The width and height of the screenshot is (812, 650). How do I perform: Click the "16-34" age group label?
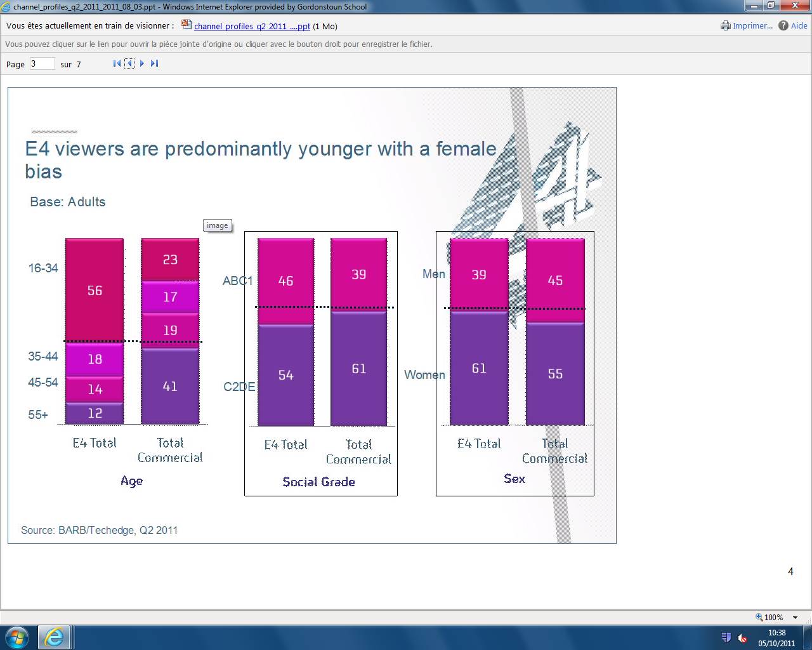coord(43,268)
